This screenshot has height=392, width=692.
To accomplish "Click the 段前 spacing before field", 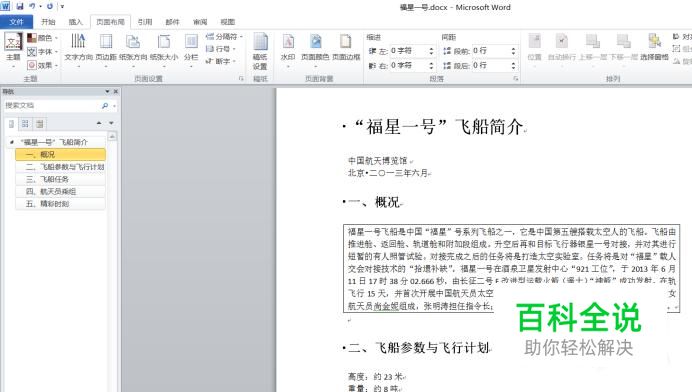I will coord(490,51).
